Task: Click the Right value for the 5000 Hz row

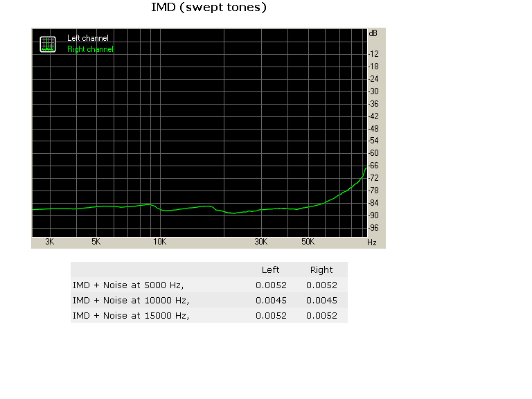Action: [321, 285]
